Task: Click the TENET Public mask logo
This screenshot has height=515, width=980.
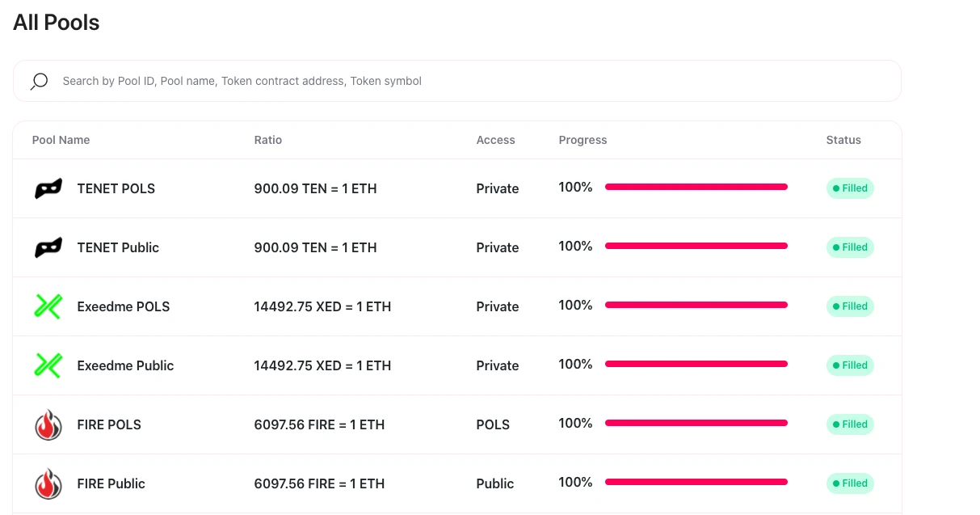Action: pos(48,247)
